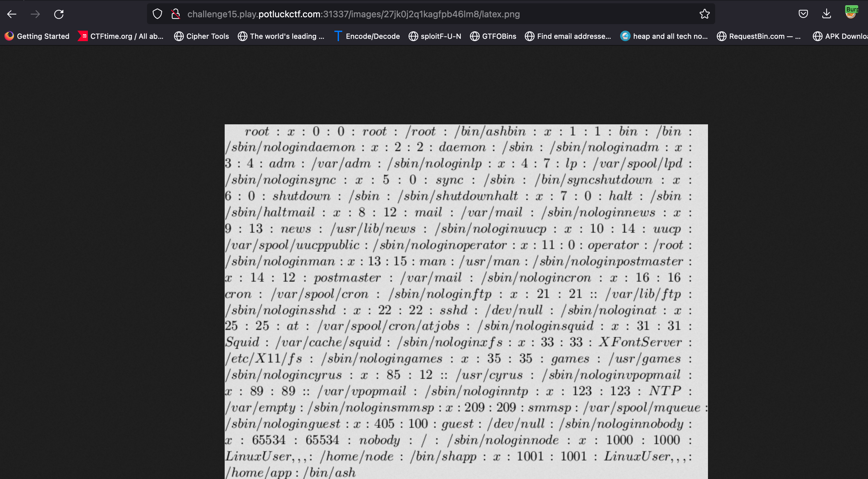
Task: Open The world's leading bookmark
Action: [281, 36]
